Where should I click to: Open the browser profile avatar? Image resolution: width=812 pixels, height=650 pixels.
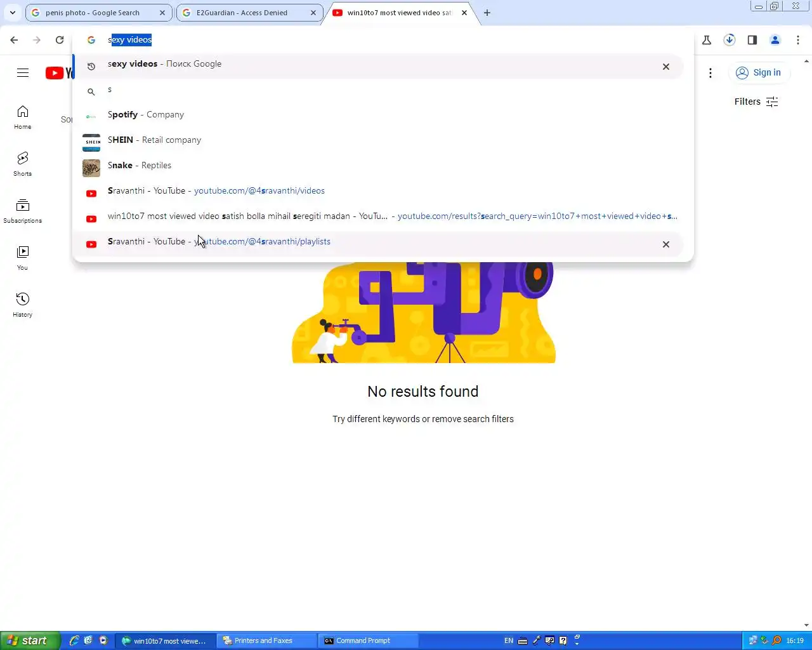coord(775,40)
